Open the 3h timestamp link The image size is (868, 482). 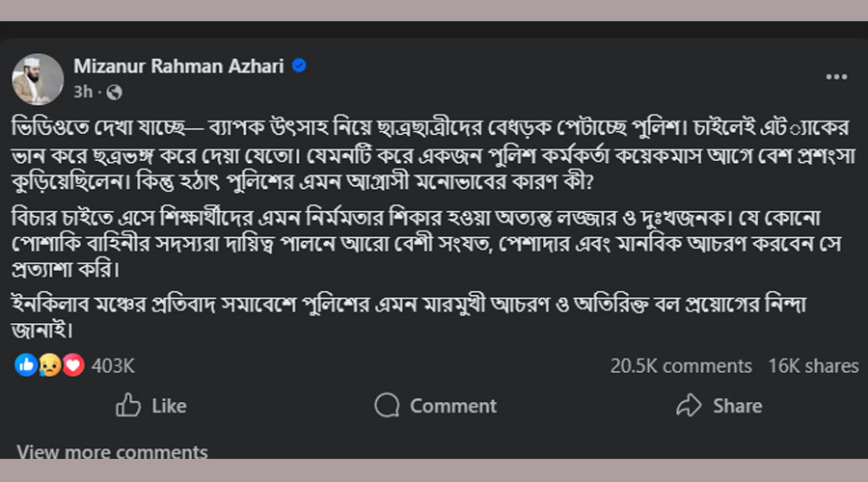[83, 93]
